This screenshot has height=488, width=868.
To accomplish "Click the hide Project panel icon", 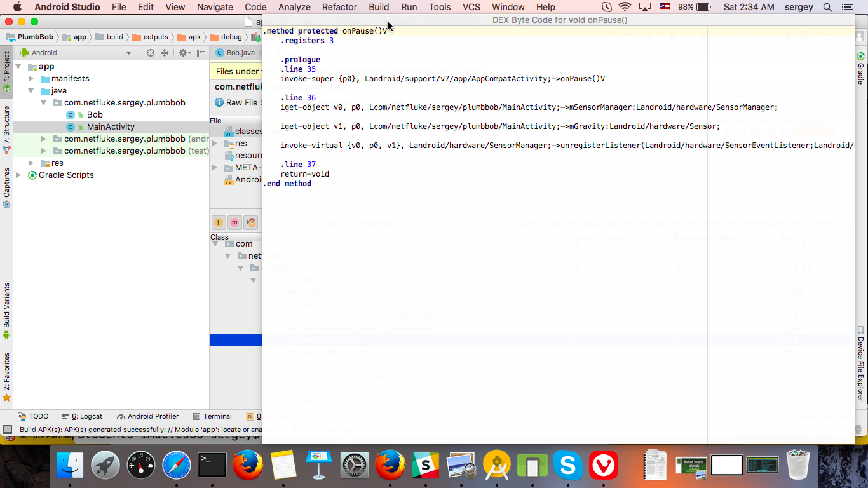I will point(200,53).
